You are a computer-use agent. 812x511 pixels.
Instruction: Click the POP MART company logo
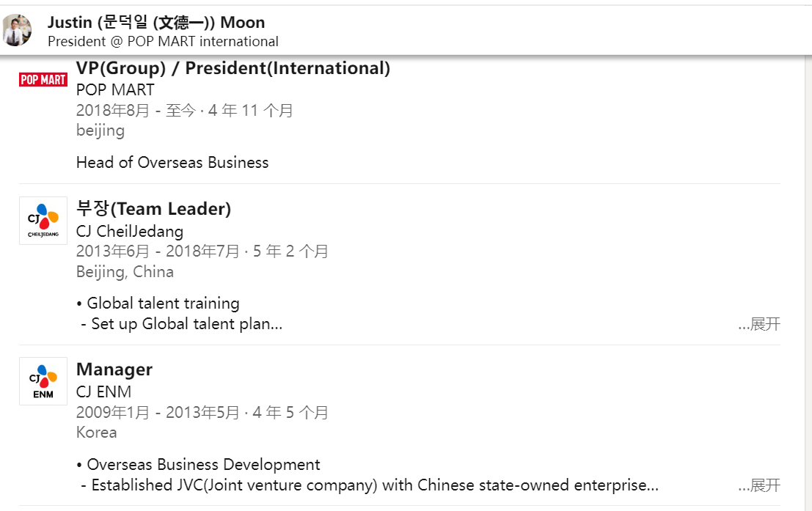tap(43, 80)
